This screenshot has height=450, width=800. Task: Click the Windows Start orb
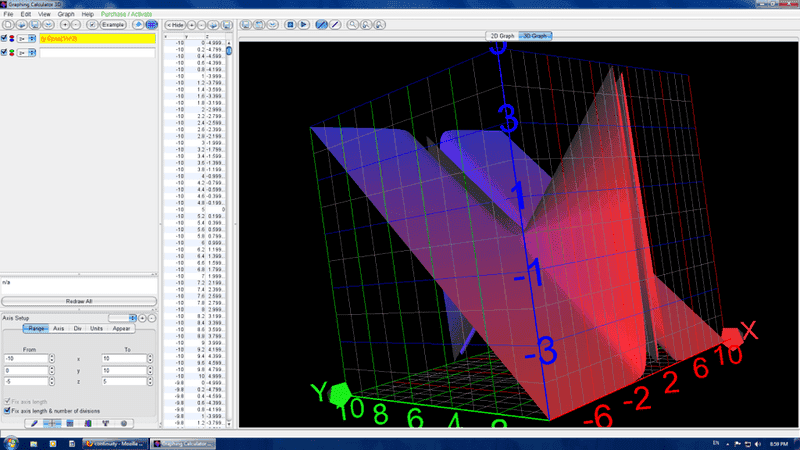tap(12, 442)
